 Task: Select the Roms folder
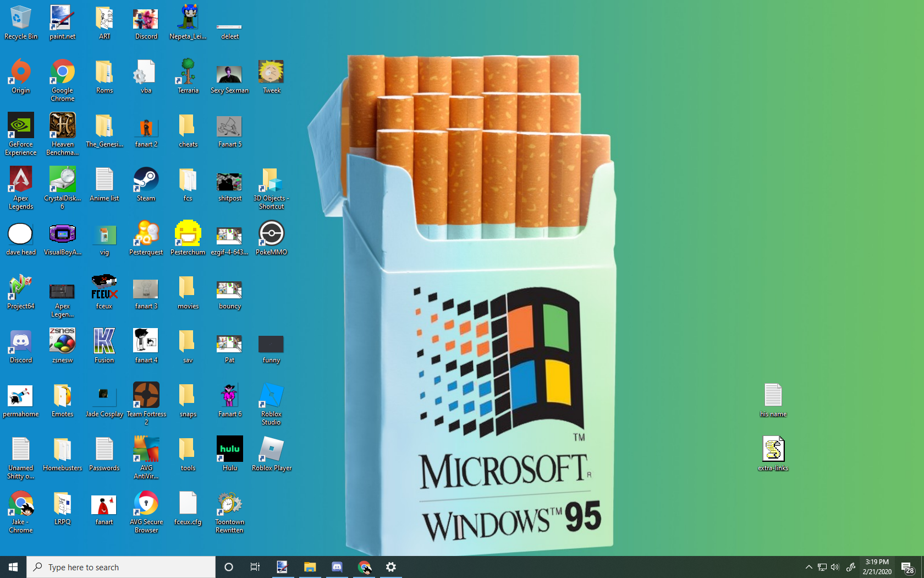click(x=105, y=77)
